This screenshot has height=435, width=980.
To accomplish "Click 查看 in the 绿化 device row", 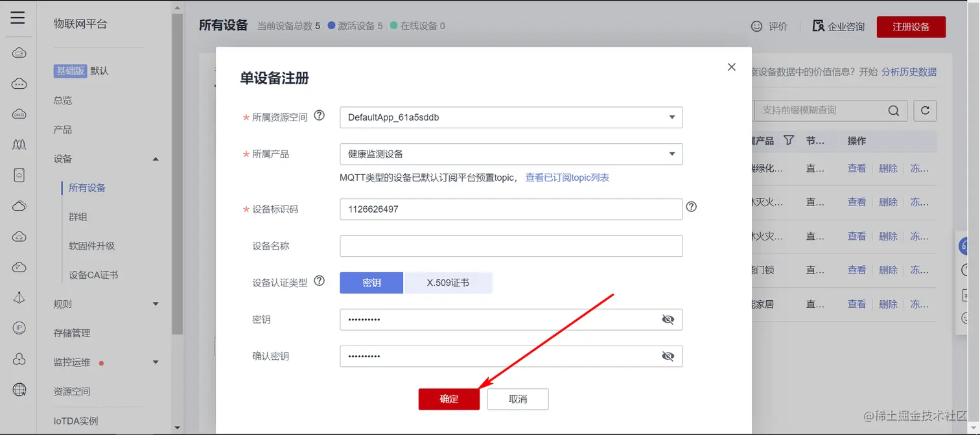I will click(x=857, y=169).
